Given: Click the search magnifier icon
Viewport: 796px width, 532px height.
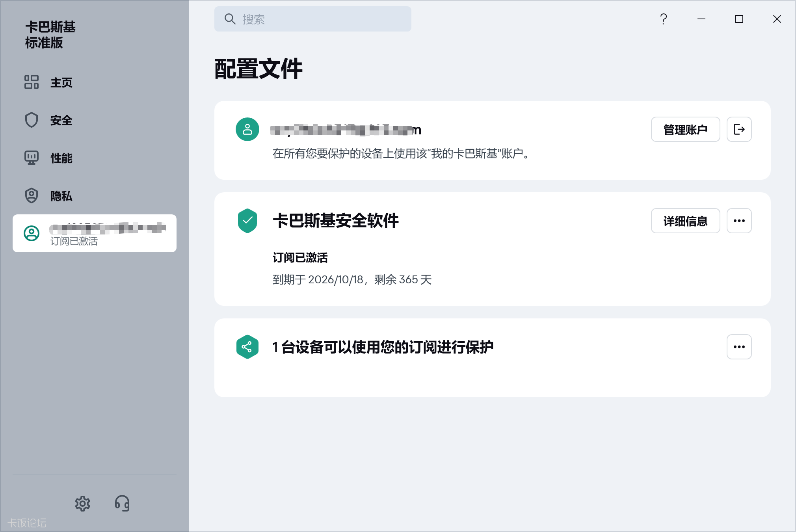Looking at the screenshot, I should coord(230,19).
